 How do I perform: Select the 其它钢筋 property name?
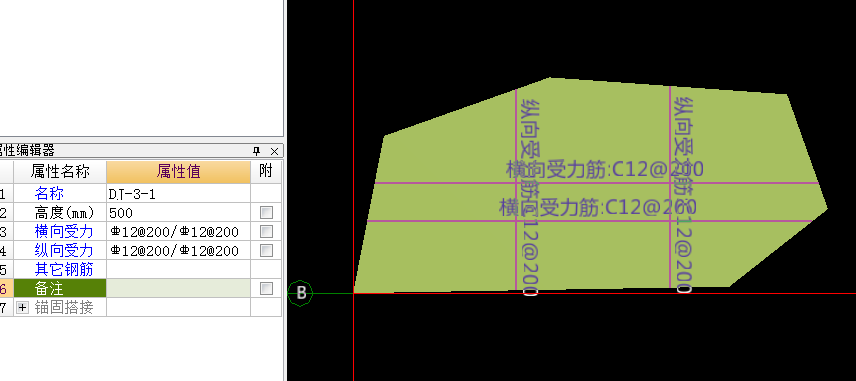(64, 270)
